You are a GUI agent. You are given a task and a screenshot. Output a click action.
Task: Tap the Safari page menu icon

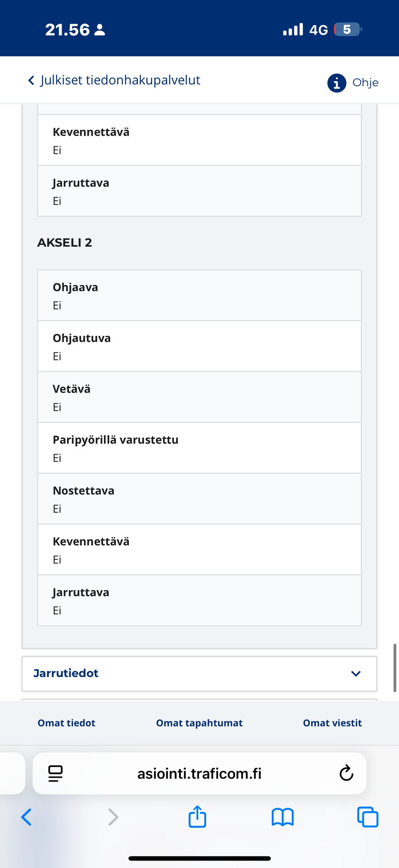(x=55, y=774)
